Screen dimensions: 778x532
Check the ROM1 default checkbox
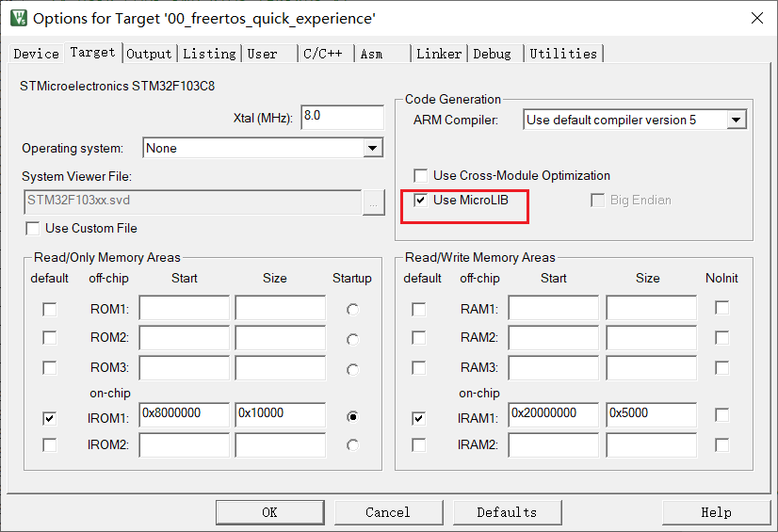[x=50, y=310]
